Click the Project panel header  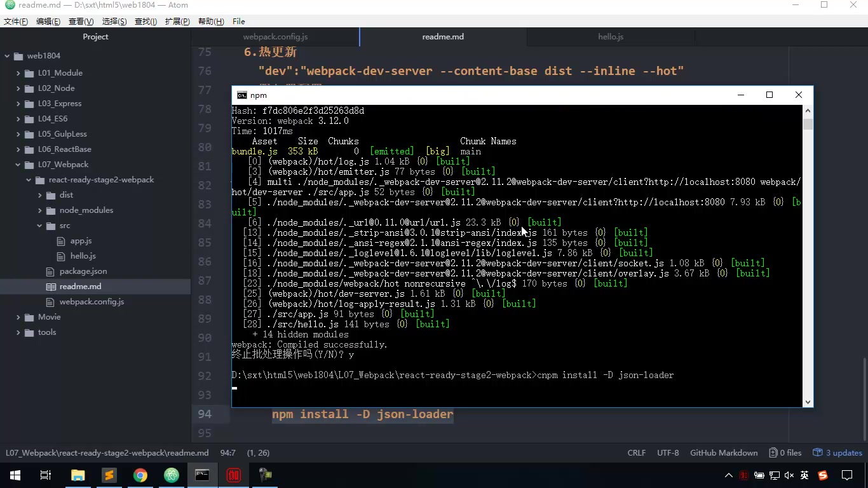pyautogui.click(x=95, y=37)
